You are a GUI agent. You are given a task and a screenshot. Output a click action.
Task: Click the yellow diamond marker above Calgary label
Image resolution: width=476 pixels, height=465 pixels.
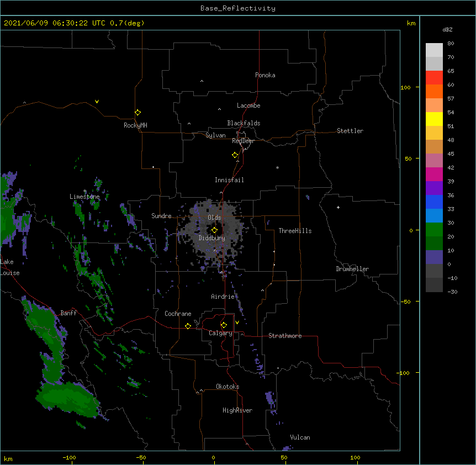tap(224, 325)
